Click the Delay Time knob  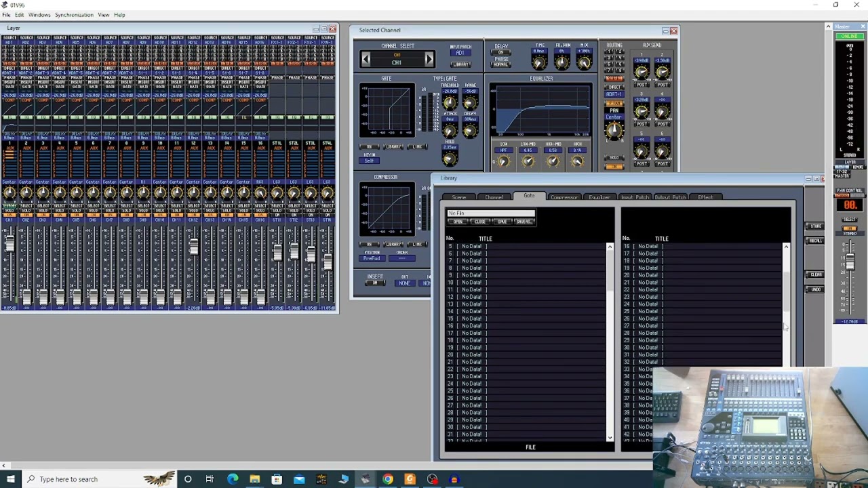point(539,62)
